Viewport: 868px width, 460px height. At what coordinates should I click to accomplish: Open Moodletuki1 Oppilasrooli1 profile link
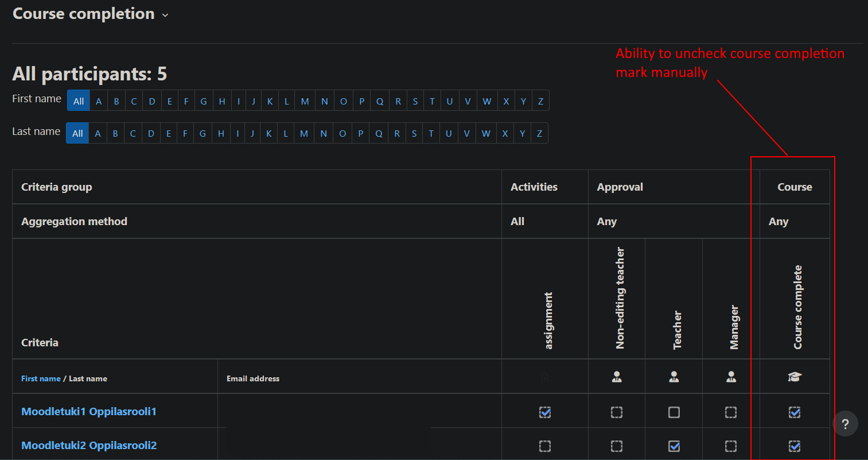pyautogui.click(x=89, y=411)
